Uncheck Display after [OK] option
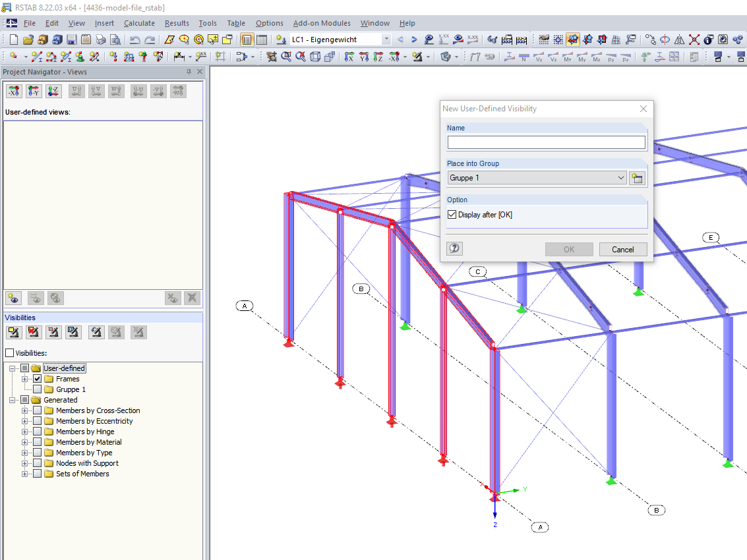The height and width of the screenshot is (560, 747). [452, 215]
